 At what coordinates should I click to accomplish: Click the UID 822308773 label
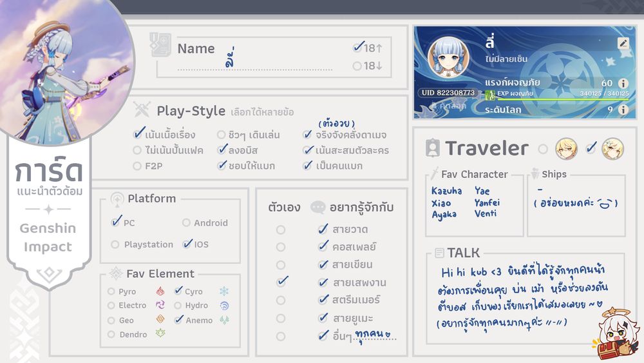click(x=448, y=93)
